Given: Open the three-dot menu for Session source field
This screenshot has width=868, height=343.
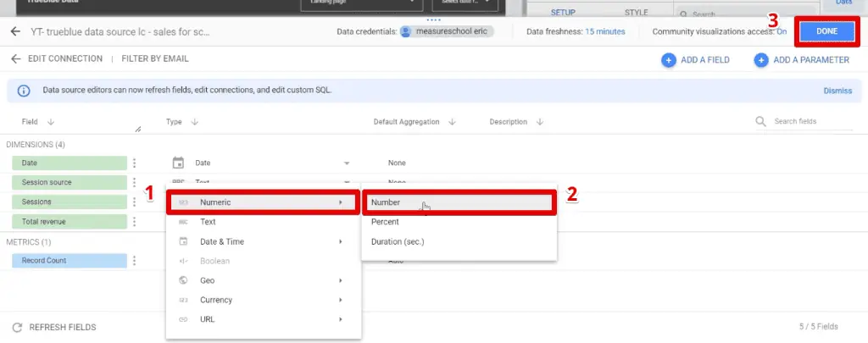Looking at the screenshot, I should point(134,182).
